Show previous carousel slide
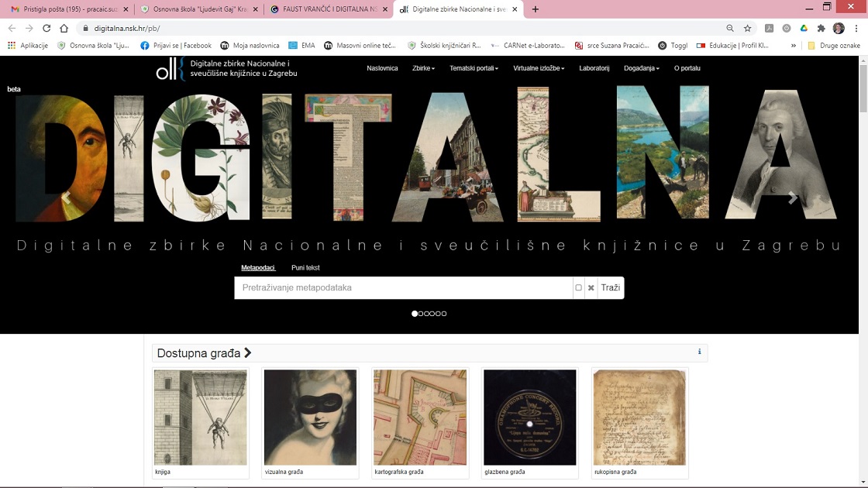Screen dimensions: 868x488 67,198
